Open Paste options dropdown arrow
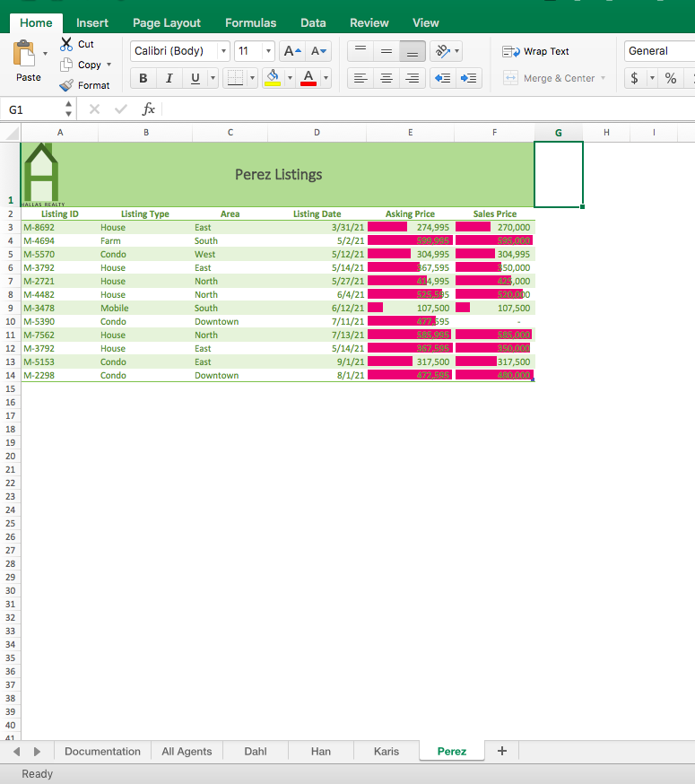This screenshot has height=784, width=695. point(45,54)
